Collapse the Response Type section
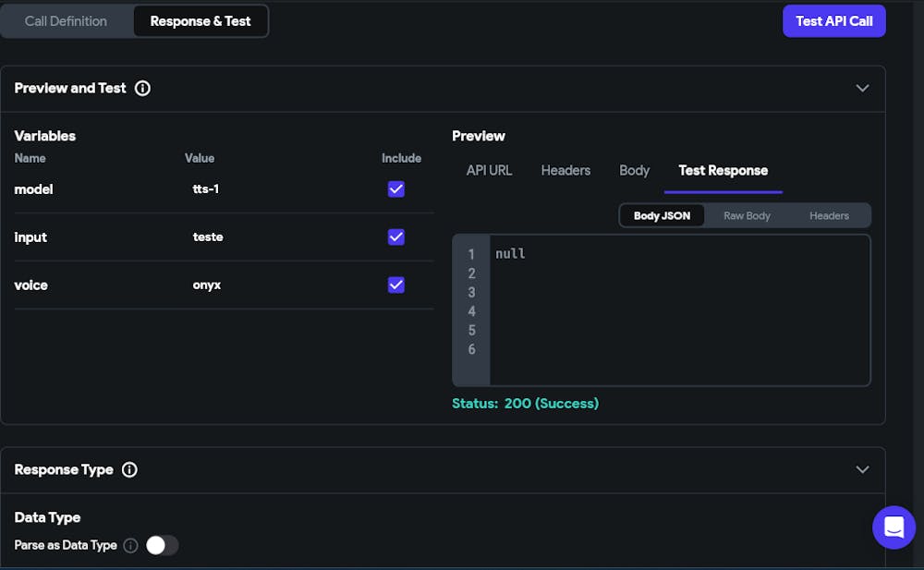 (x=862, y=469)
